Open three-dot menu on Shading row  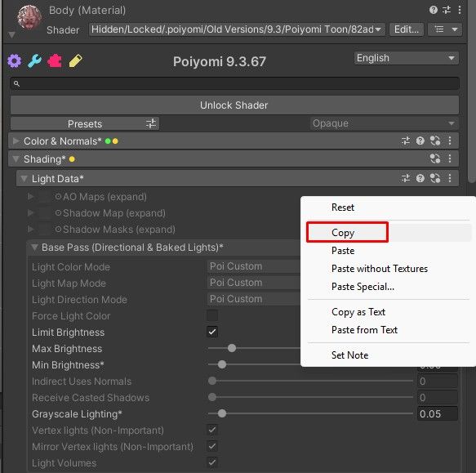[x=450, y=158]
